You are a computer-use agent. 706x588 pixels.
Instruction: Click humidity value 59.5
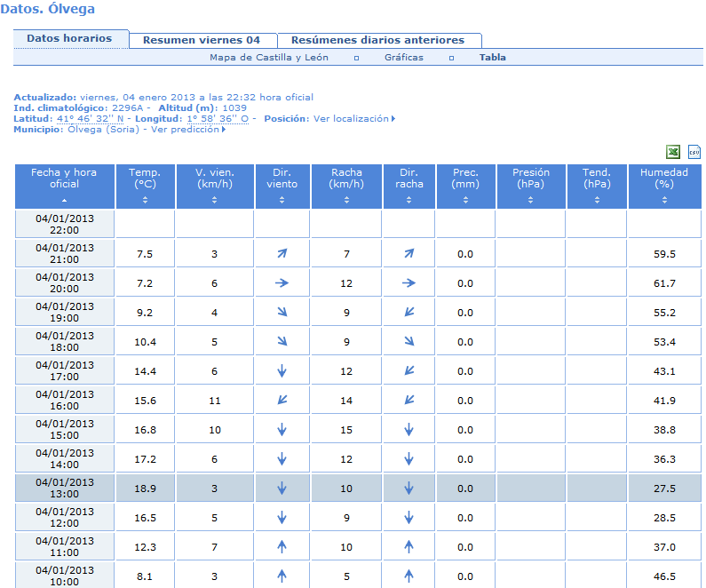(664, 254)
